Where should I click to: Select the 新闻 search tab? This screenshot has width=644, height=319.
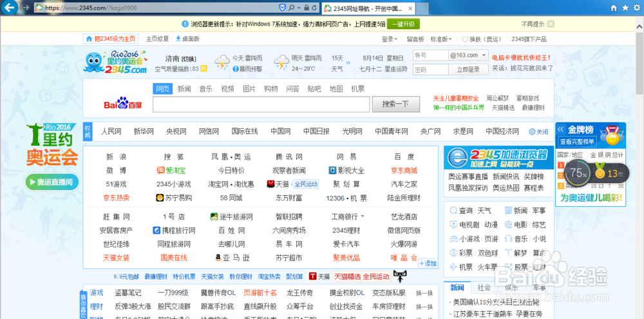pyautogui.click(x=184, y=88)
